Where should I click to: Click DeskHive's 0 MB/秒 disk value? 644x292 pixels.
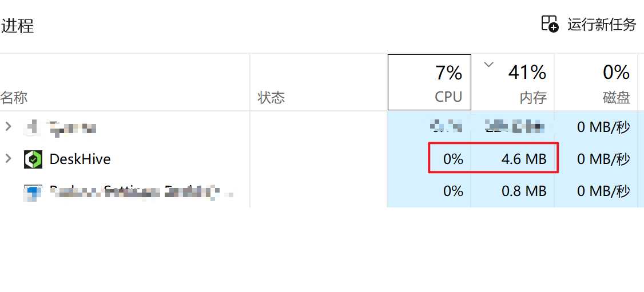pos(603,159)
